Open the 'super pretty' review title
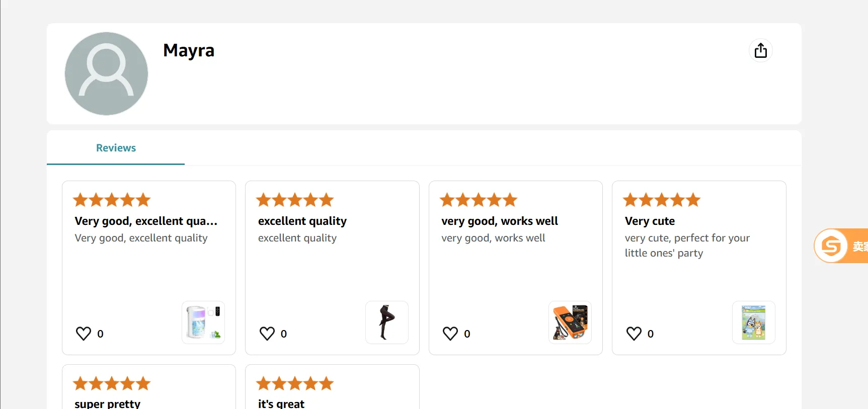 108,403
